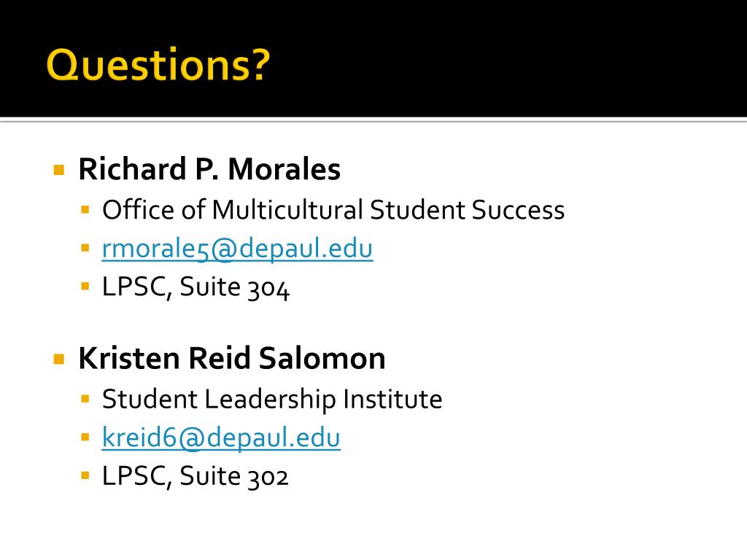
Task: Click the word Salomon in heading
Action: pyautogui.click(x=322, y=358)
